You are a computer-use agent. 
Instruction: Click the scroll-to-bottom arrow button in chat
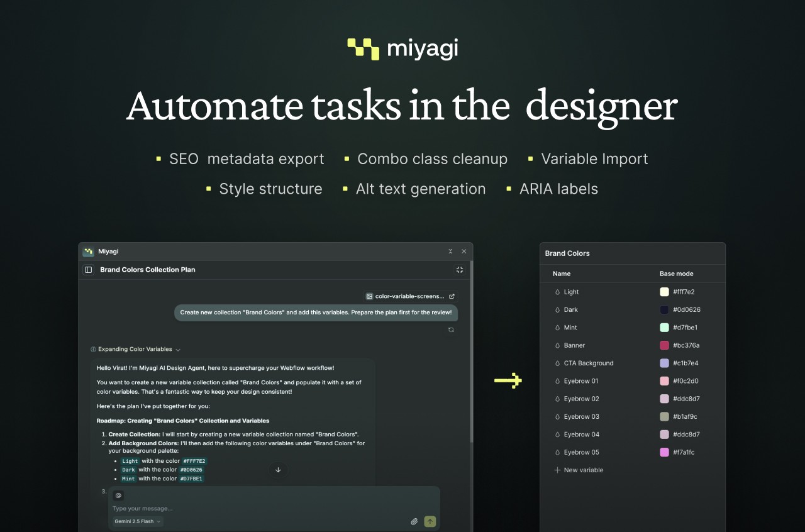[x=278, y=470]
